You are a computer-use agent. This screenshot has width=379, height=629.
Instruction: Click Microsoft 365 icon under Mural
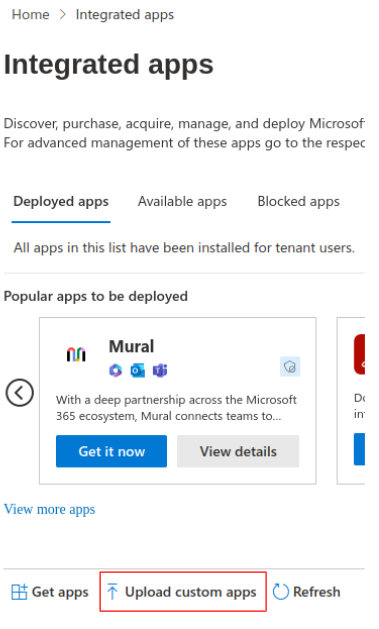click(116, 370)
